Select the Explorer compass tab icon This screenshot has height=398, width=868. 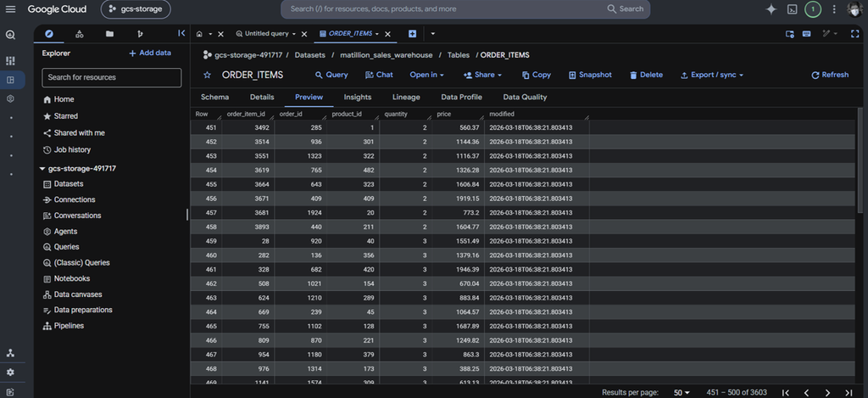(48, 34)
